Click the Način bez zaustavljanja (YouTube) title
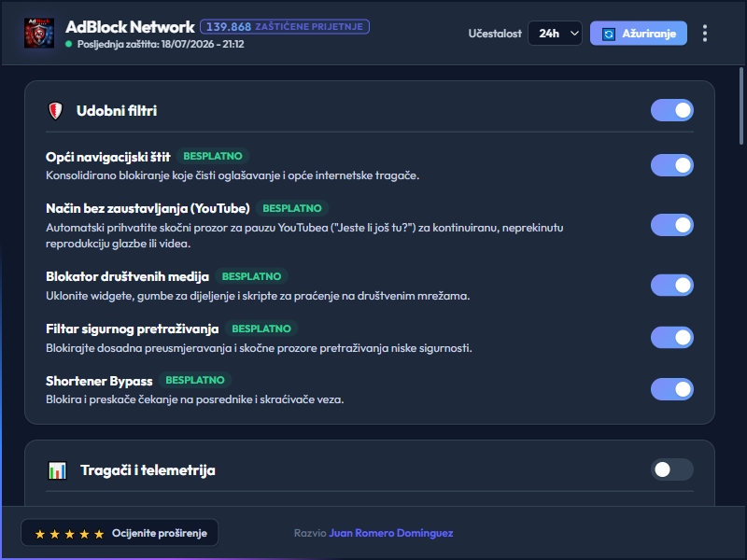This screenshot has height=560, width=747. coord(148,208)
